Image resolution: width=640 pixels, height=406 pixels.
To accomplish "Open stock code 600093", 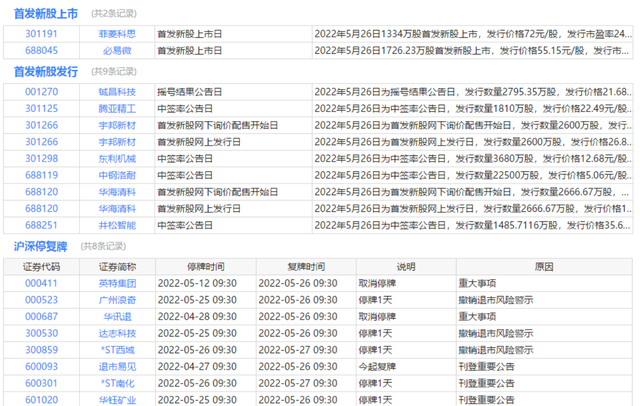I will click(x=41, y=367).
